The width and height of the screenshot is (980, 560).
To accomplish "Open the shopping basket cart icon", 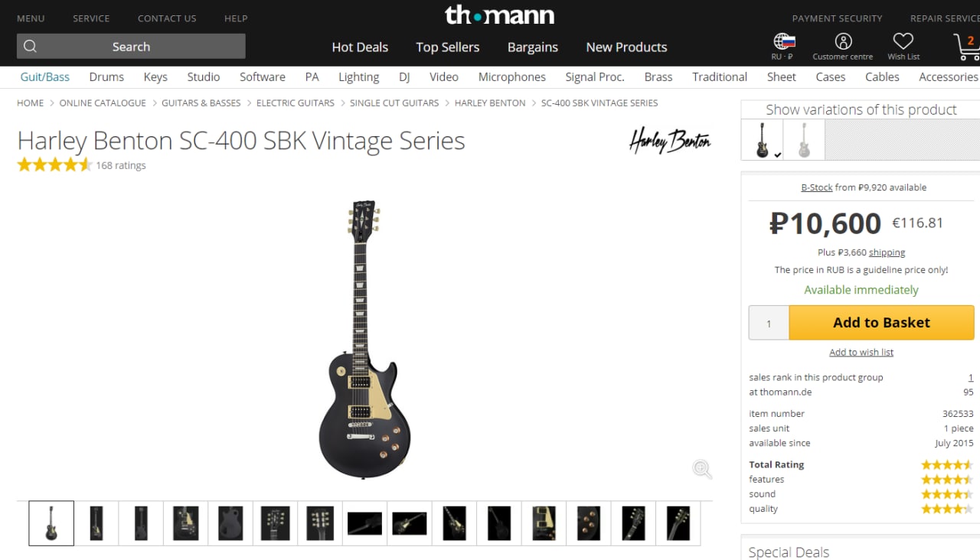I will pos(967,46).
